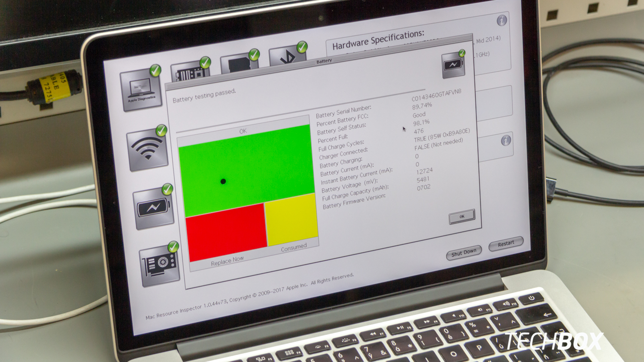
Task: Click the FCC value "89.74%"
Action: (x=422, y=106)
